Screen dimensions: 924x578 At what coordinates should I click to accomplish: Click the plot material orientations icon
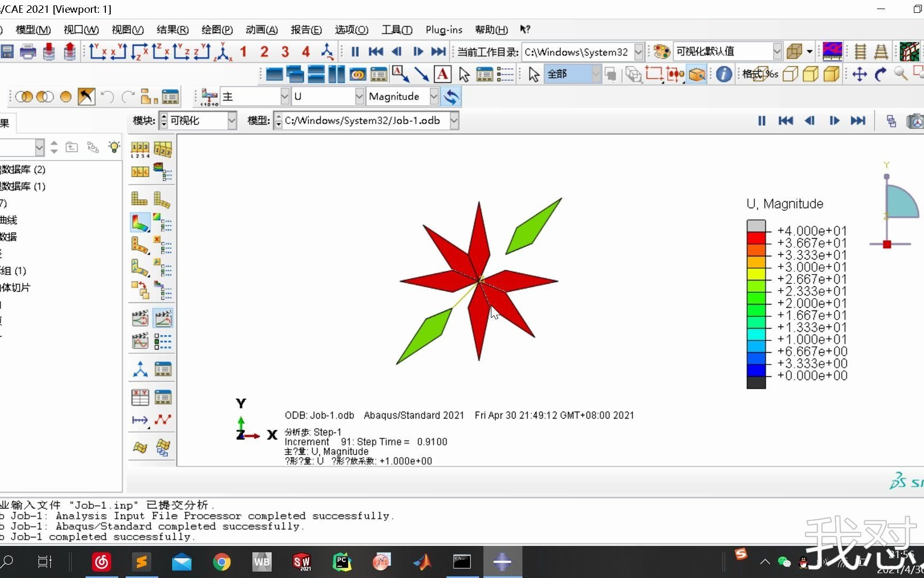[140, 268]
